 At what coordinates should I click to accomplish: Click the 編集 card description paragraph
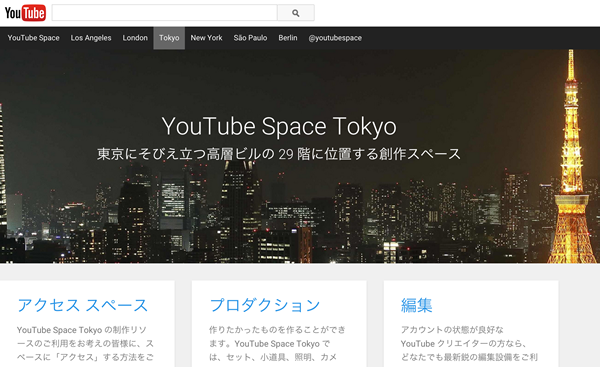click(469, 343)
